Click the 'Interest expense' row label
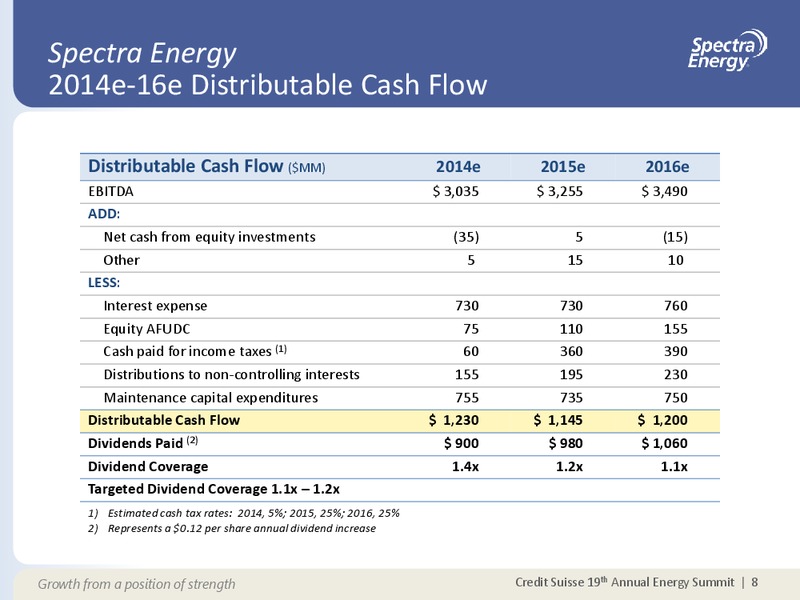 click(x=155, y=306)
